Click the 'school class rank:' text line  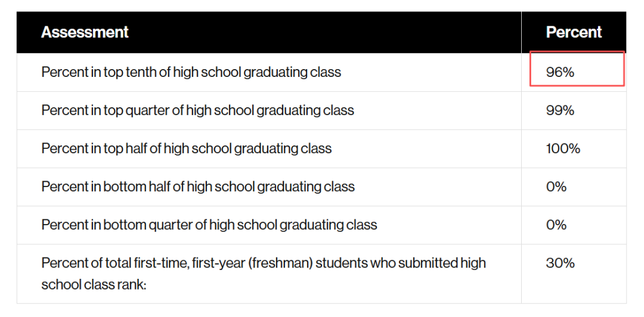[94, 284]
